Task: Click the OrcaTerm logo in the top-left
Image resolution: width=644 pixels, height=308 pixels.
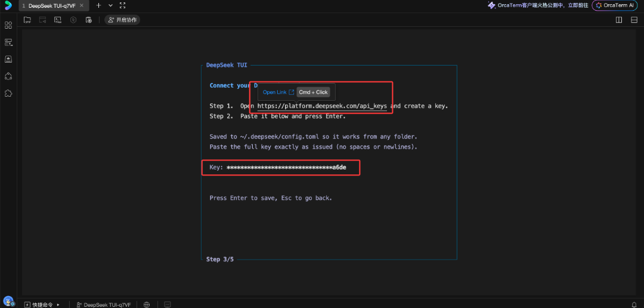Action: pos(8,5)
